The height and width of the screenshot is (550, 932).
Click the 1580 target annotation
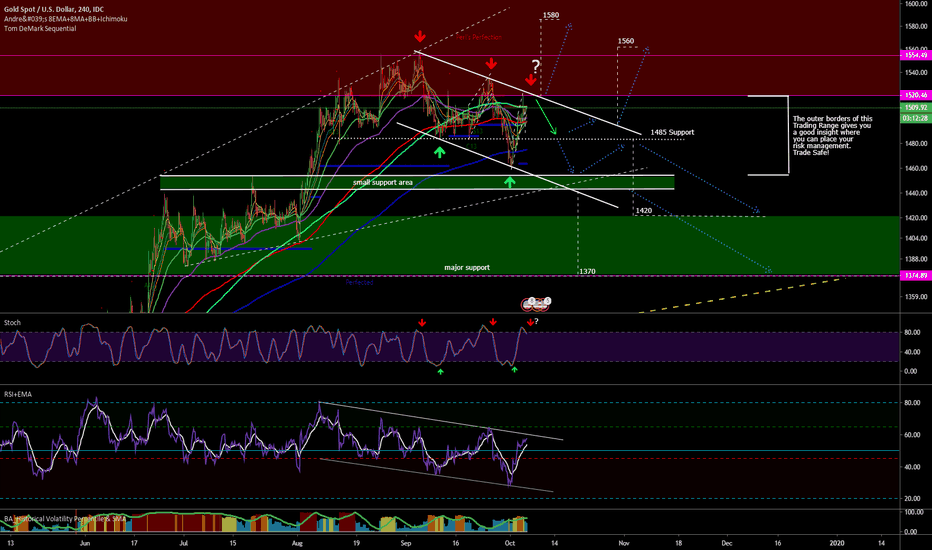pyautogui.click(x=551, y=15)
